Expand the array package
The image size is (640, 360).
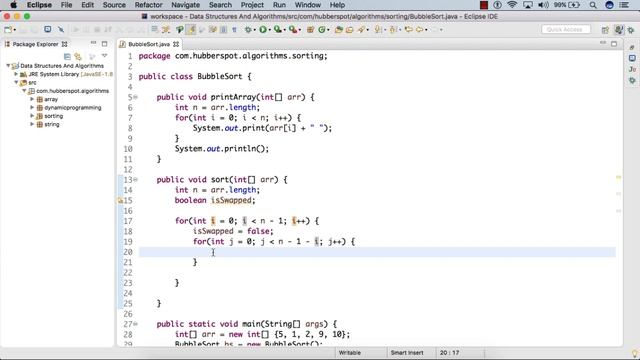pos(32,99)
